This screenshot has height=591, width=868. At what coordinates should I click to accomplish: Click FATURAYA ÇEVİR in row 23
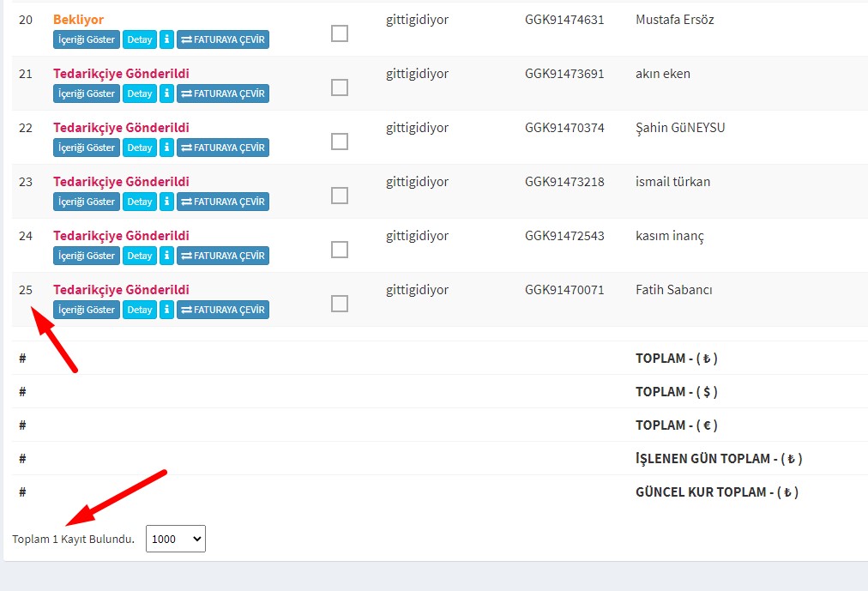tap(223, 202)
